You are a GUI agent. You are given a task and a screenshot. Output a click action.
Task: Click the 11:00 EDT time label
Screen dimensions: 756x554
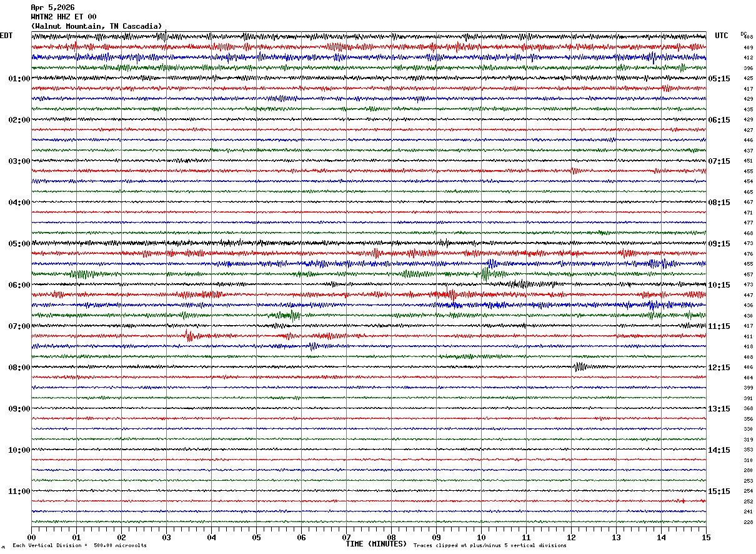19,491
